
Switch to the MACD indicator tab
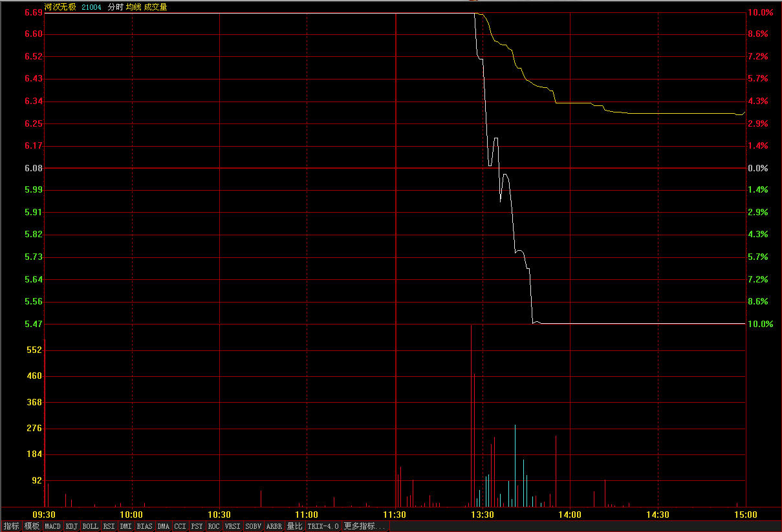52,526
